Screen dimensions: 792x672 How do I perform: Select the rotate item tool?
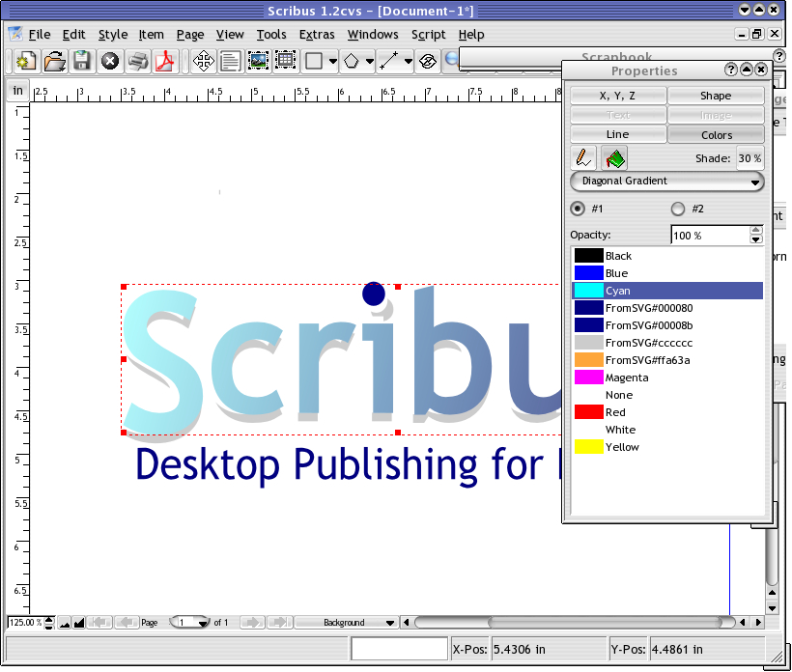428,61
